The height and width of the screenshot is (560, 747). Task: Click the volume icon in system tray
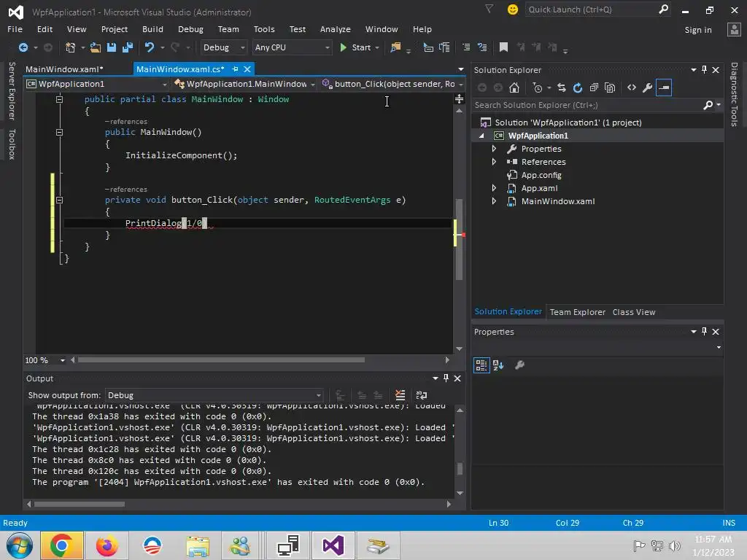pos(674,545)
